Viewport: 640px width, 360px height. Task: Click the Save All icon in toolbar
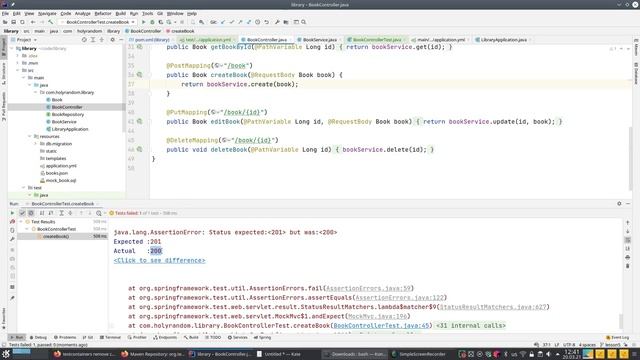pyautogui.click(x=13, y=22)
